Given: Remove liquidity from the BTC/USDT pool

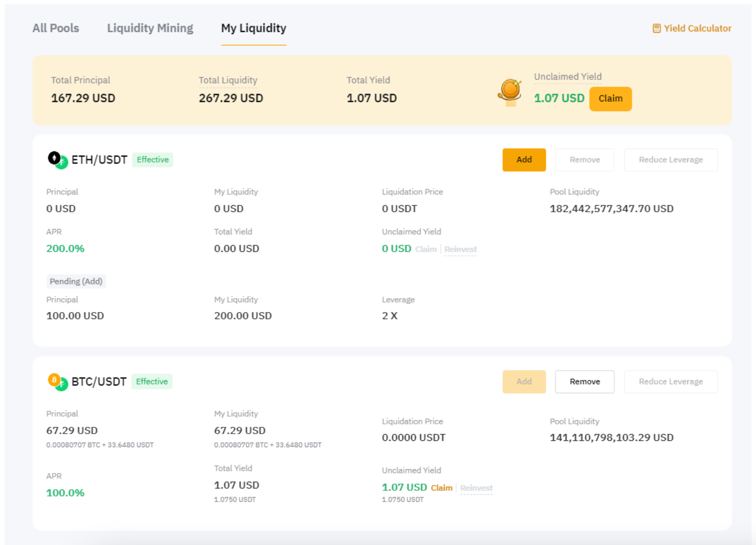Looking at the screenshot, I should pos(585,382).
